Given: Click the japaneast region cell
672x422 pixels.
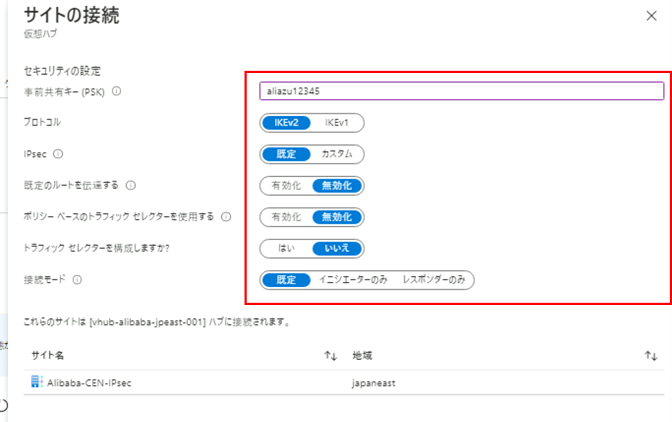Looking at the screenshot, I should click(374, 383).
